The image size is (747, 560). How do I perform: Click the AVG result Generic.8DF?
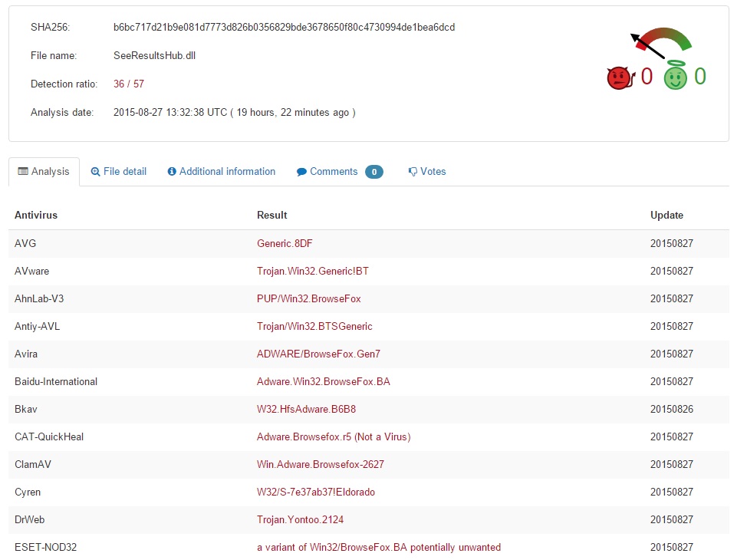coord(285,243)
